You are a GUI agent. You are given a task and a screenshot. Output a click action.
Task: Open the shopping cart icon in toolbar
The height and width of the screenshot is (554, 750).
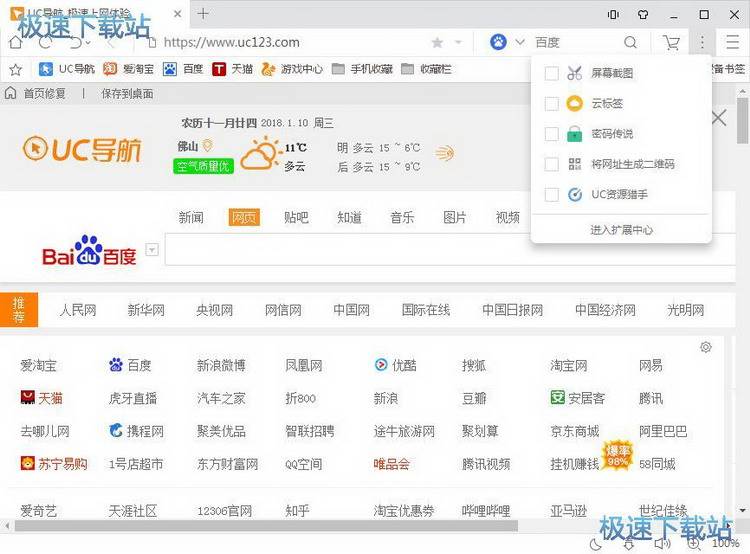tap(671, 43)
